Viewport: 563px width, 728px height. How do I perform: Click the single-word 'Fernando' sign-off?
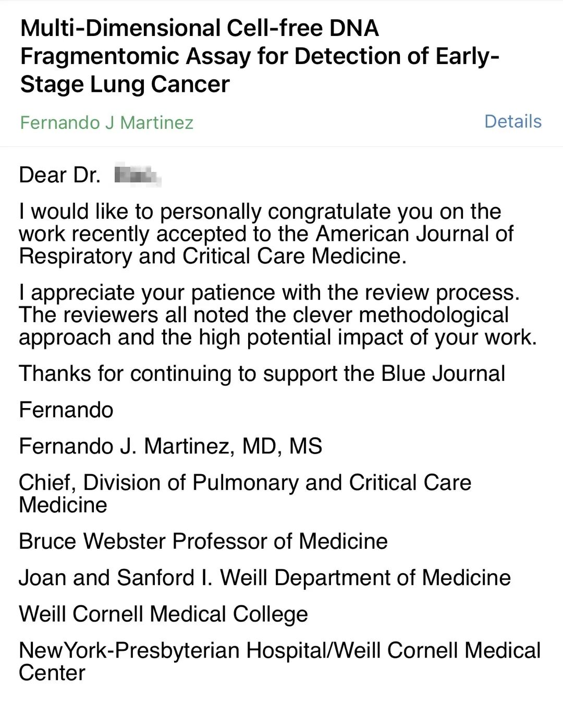click(x=66, y=410)
